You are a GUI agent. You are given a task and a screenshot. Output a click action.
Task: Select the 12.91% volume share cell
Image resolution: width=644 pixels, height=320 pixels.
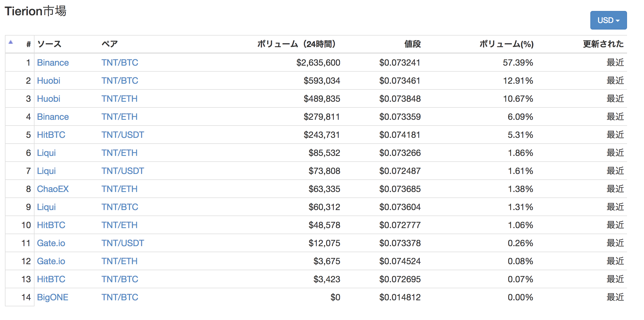tap(518, 81)
